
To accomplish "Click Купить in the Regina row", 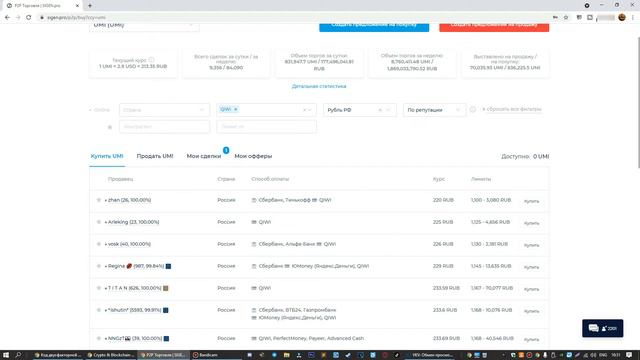I will point(531,267).
